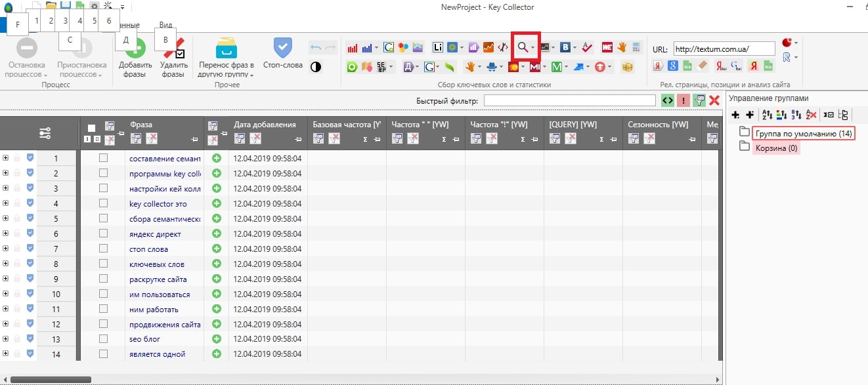Click Дата добавления column header
This screenshot has height=385, width=868.
tap(265, 125)
